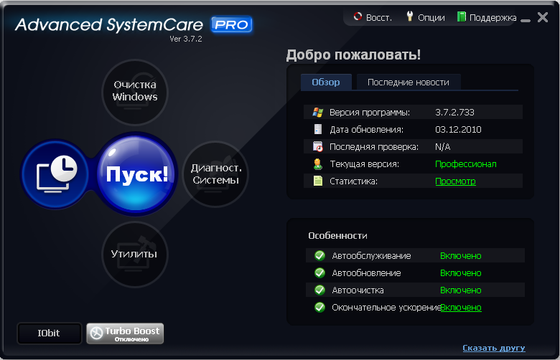Click Включено link for Окончательное ускорение
The height and width of the screenshot is (360, 560).
point(461,307)
